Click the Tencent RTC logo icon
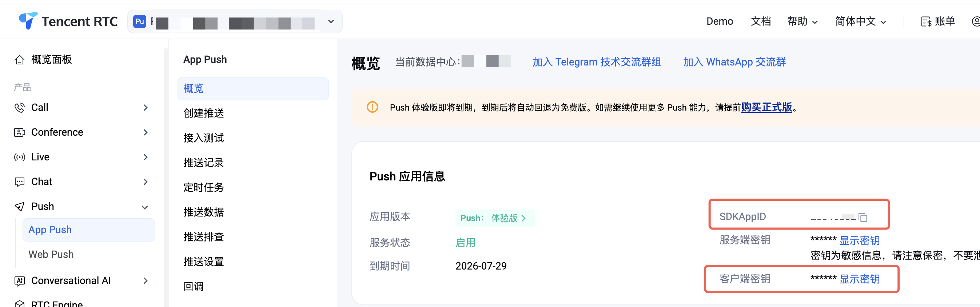 pos(28,21)
